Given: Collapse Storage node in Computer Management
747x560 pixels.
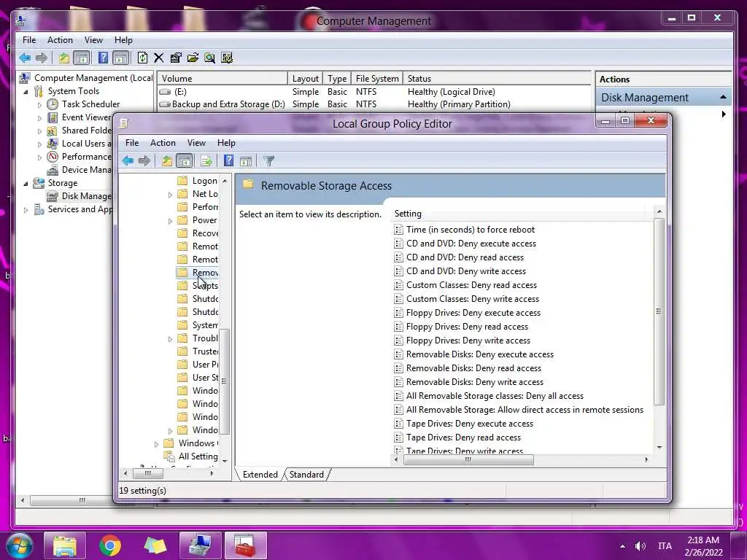Looking at the screenshot, I should tap(26, 183).
